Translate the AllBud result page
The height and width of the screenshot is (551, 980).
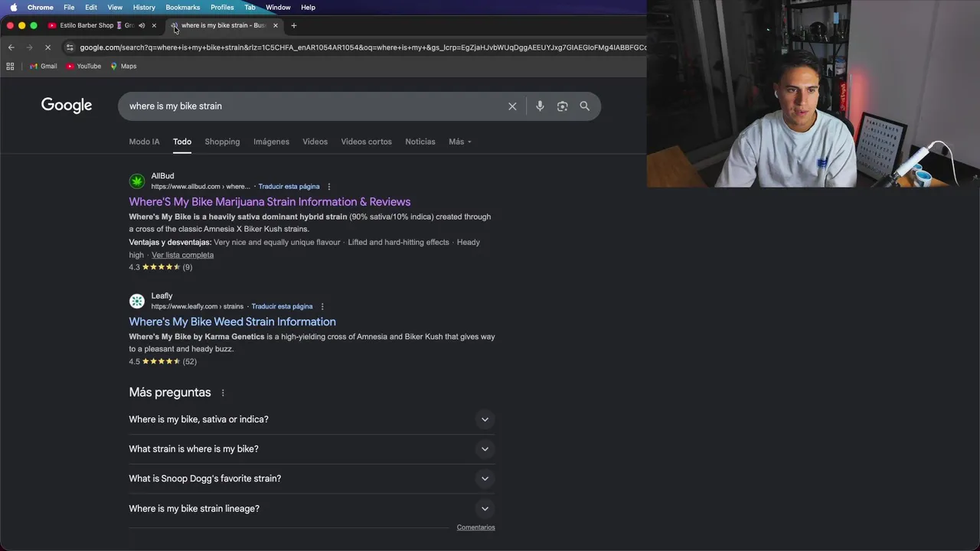pyautogui.click(x=289, y=187)
